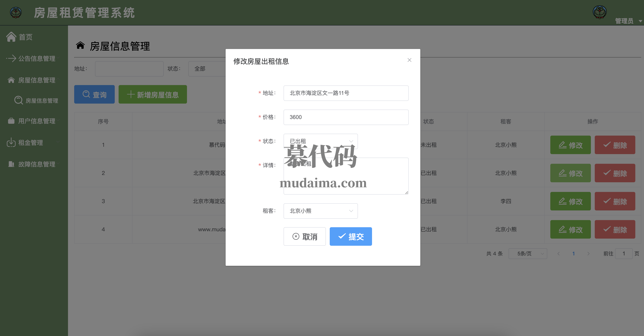Click the Doraemon logo in the header
This screenshot has height=336, width=644.
click(x=16, y=12)
